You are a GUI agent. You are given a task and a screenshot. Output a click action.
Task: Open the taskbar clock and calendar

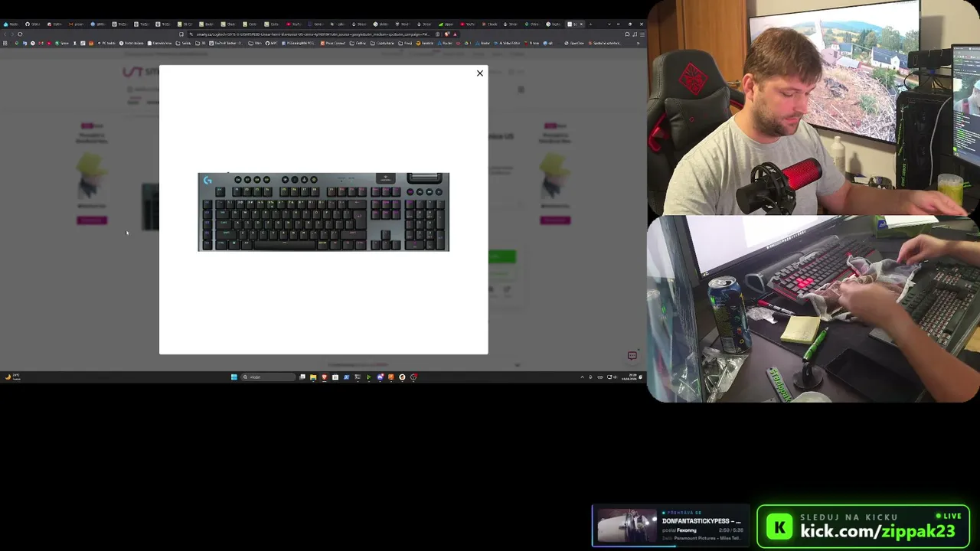tap(629, 377)
